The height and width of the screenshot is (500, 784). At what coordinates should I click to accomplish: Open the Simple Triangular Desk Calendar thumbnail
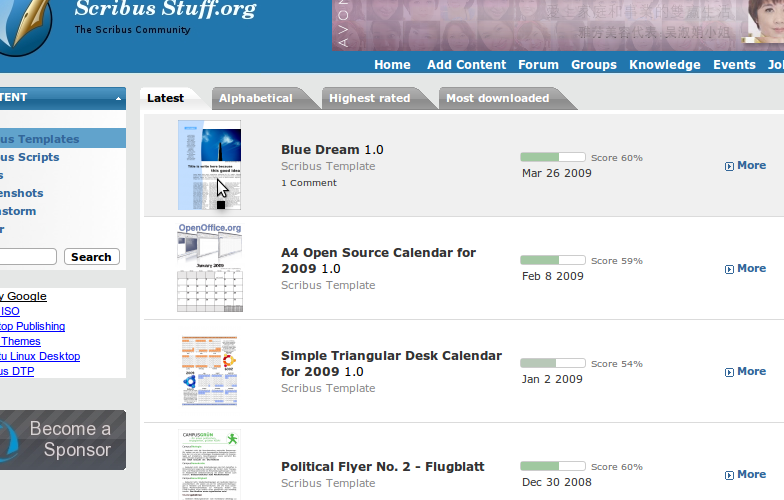[210, 370]
